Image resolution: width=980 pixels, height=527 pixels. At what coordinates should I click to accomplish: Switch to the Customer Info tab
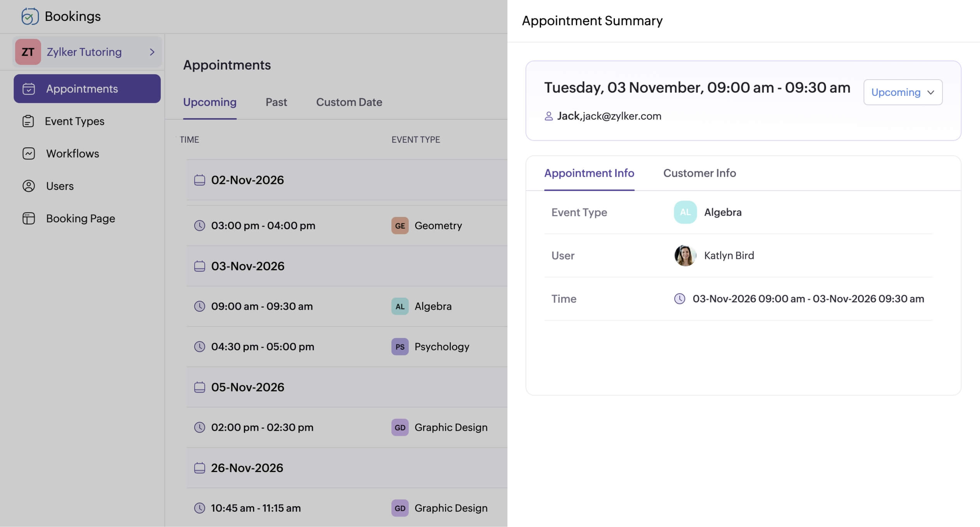click(699, 173)
